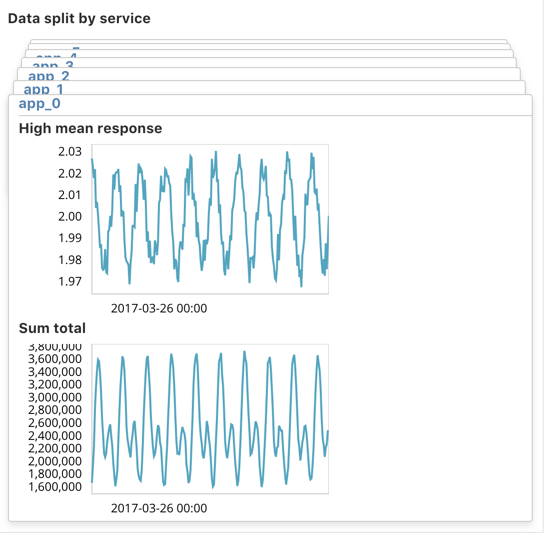Click the 2.02 y-axis label

[70, 173]
